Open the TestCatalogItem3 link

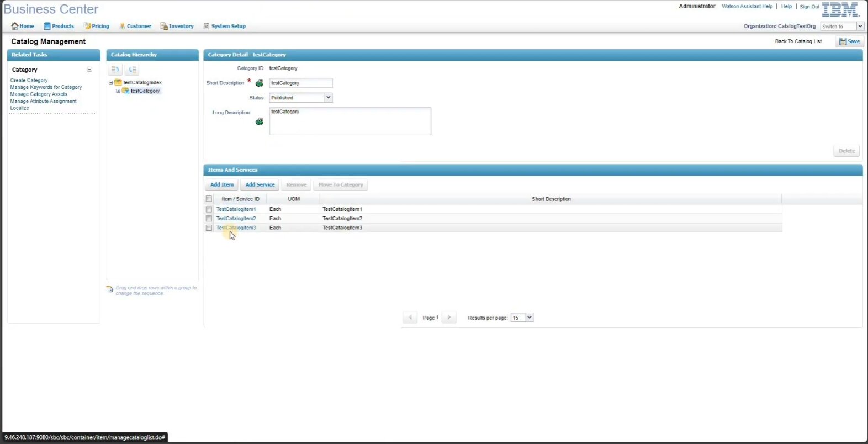[x=236, y=228]
